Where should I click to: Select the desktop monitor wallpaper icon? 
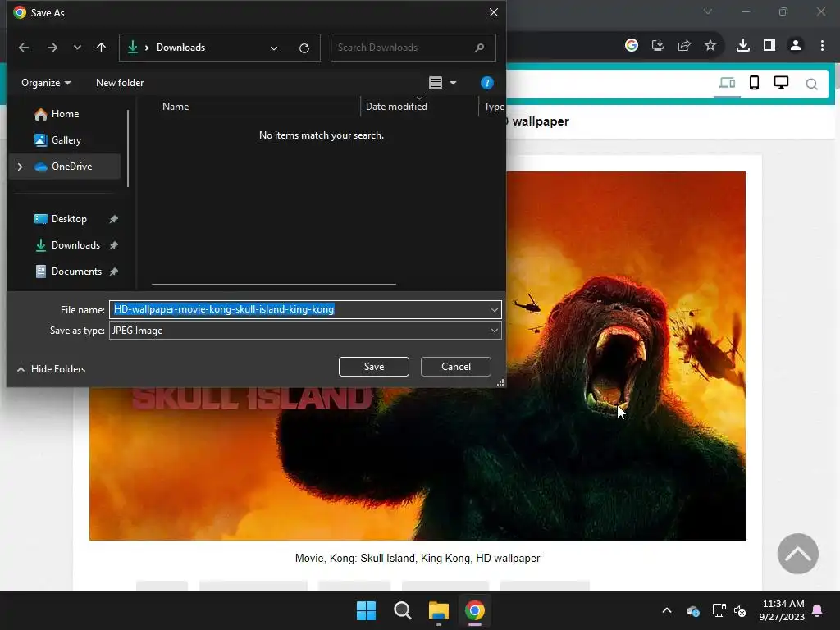pyautogui.click(x=781, y=83)
